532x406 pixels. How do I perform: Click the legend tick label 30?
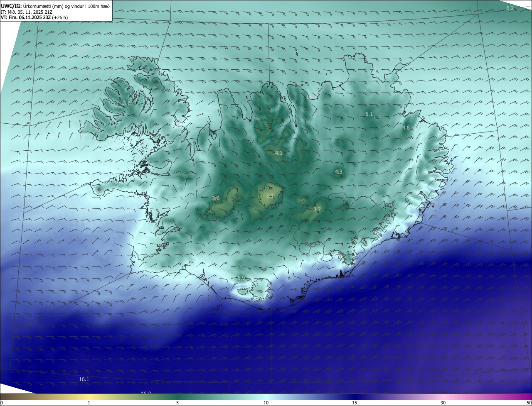pyautogui.click(x=443, y=403)
